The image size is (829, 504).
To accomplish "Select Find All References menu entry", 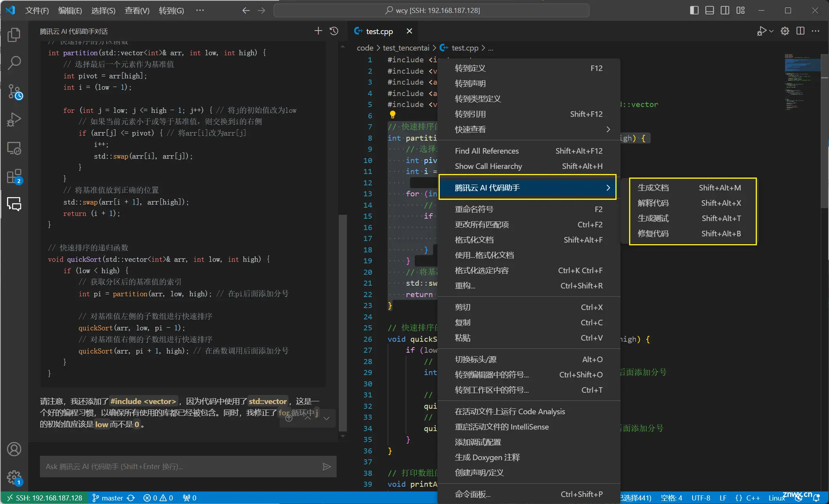I will point(529,151).
